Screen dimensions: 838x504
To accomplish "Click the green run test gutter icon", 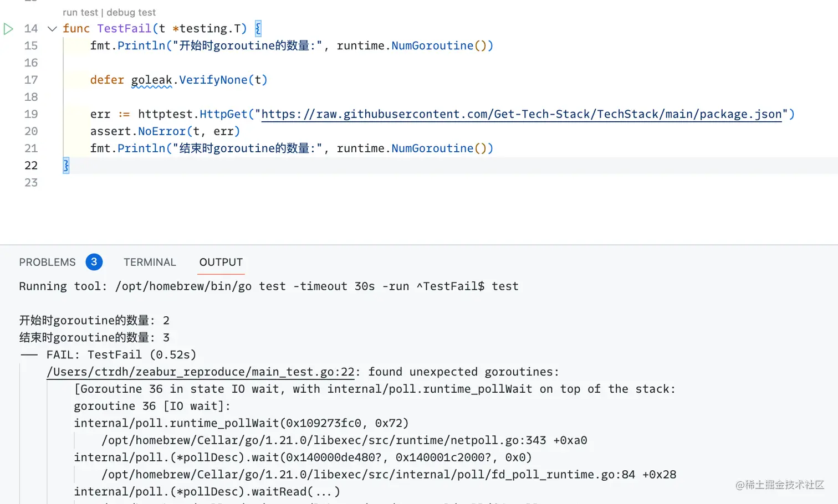I will (x=8, y=29).
